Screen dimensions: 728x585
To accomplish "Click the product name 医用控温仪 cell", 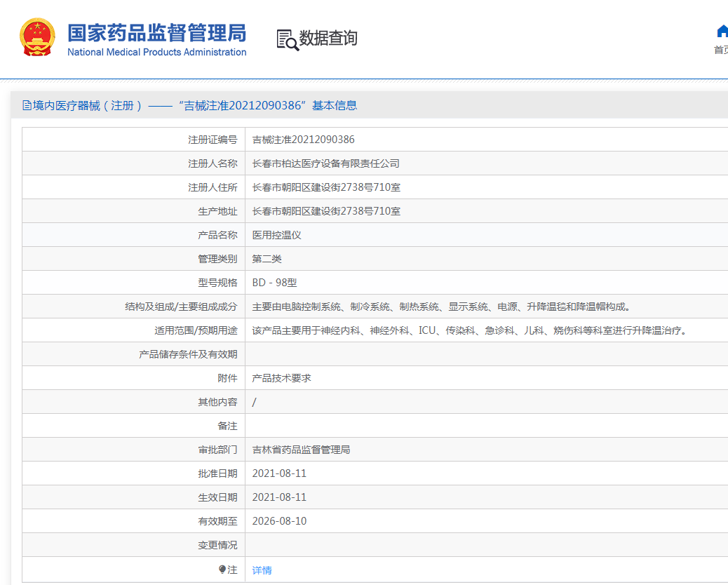I will (274, 234).
